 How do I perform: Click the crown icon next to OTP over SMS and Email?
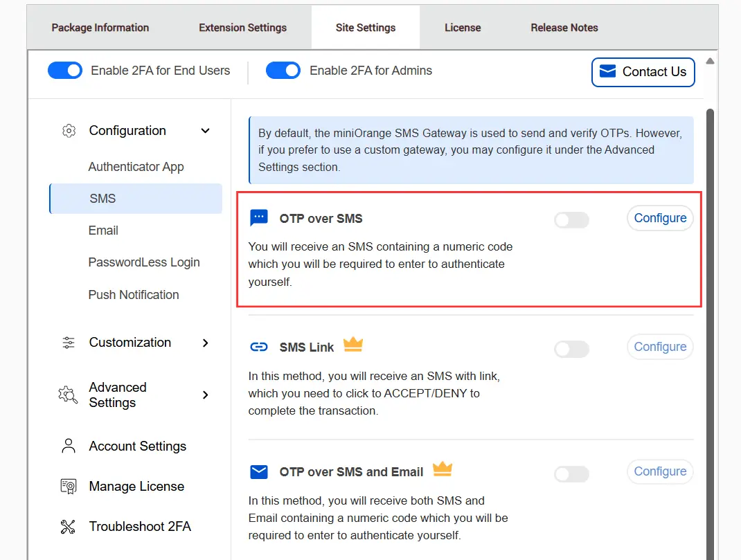(x=443, y=469)
